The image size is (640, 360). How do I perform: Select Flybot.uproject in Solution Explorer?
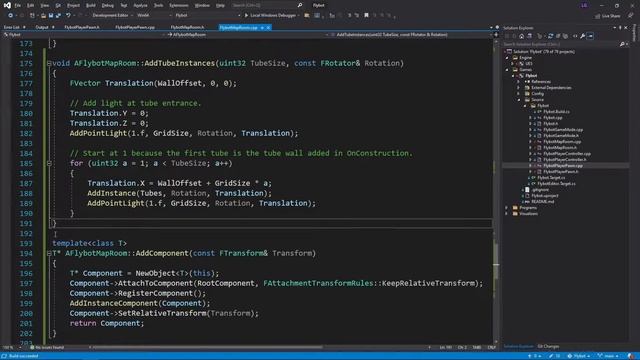point(545,196)
